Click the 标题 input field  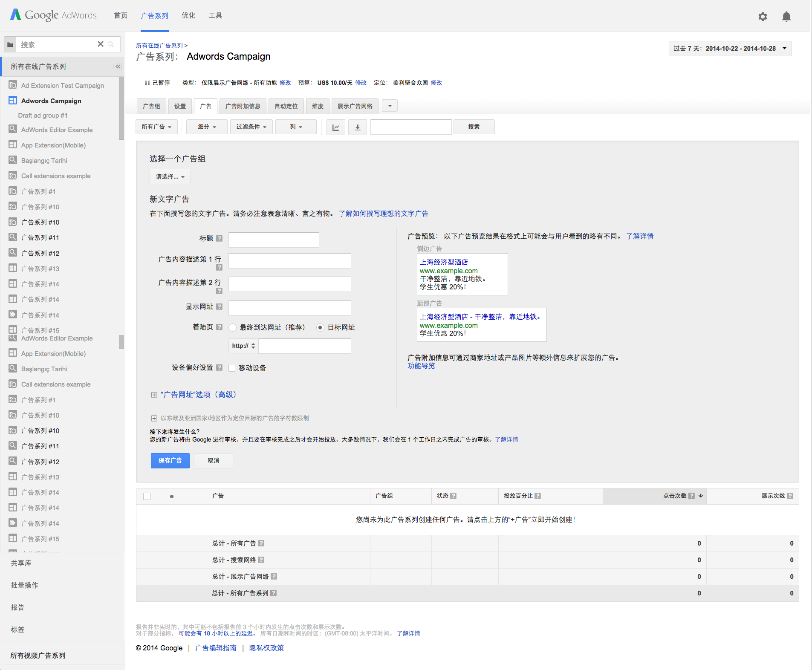(274, 240)
